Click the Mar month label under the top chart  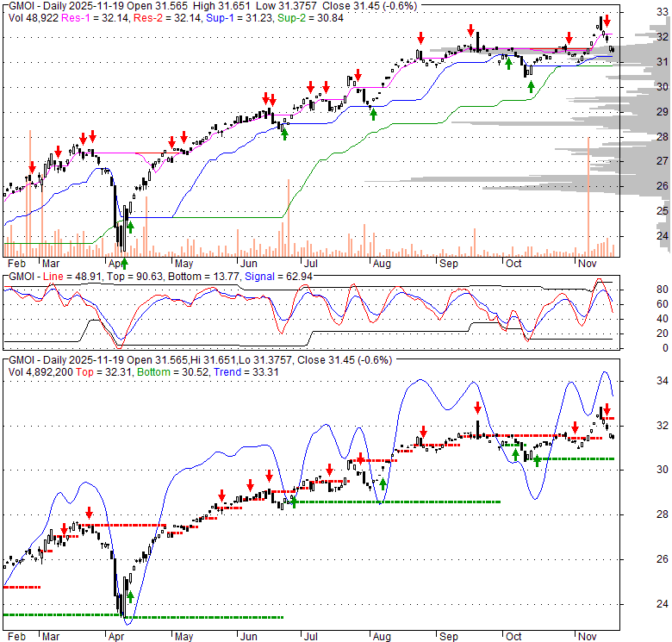[51, 264]
